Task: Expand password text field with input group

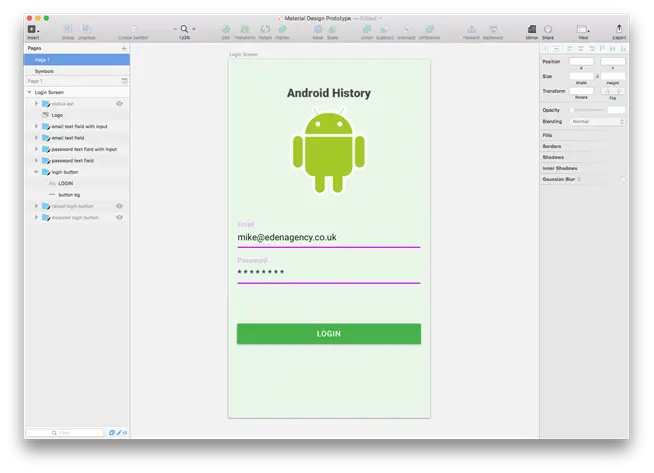Action: [36, 149]
